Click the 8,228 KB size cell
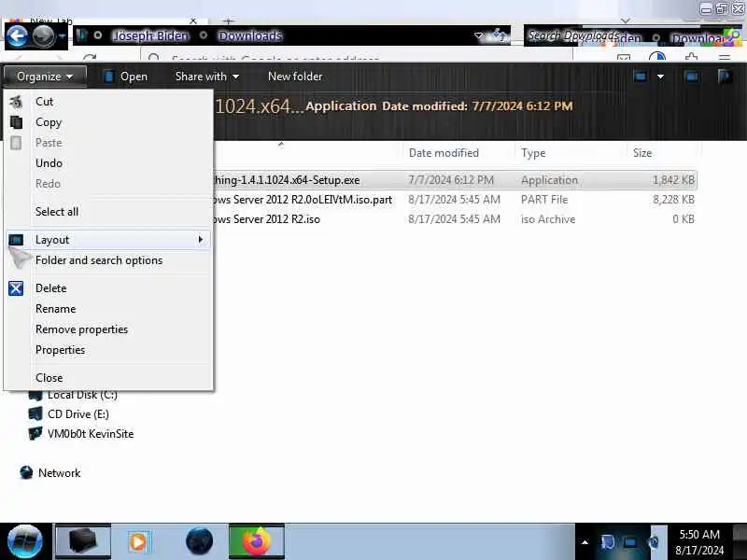Screen dimensions: 747x560 point(673,200)
